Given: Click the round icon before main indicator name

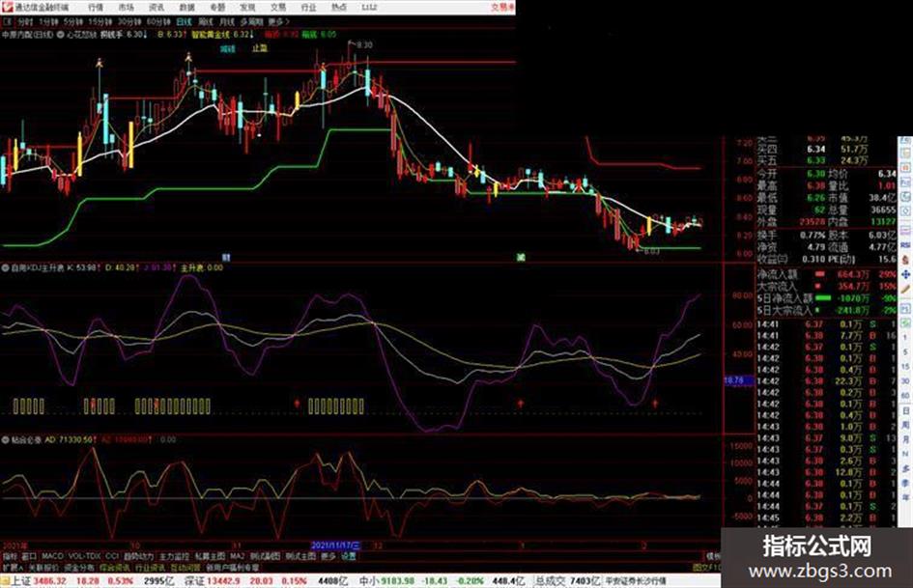Looking at the screenshot, I should (x=61, y=35).
